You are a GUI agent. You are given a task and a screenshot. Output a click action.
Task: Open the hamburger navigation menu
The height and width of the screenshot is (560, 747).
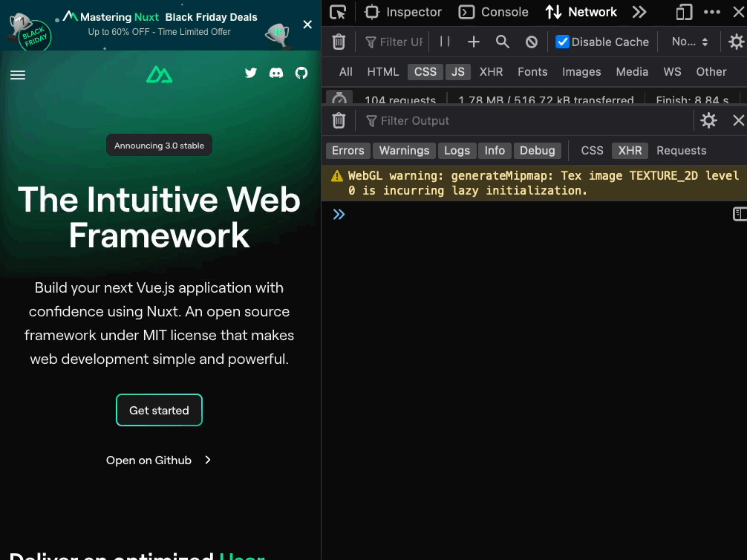coord(18,75)
